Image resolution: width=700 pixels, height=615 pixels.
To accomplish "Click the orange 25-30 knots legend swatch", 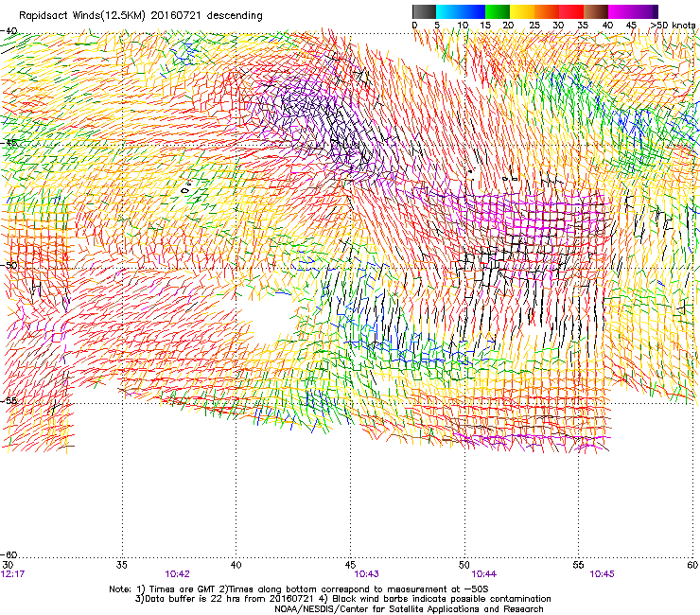I will point(547,11).
